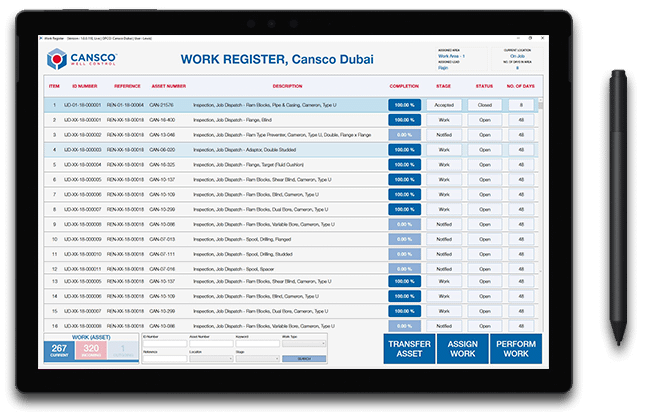The height and width of the screenshot is (414, 658).
Task: Click the ITEM column header
Action: point(54,86)
